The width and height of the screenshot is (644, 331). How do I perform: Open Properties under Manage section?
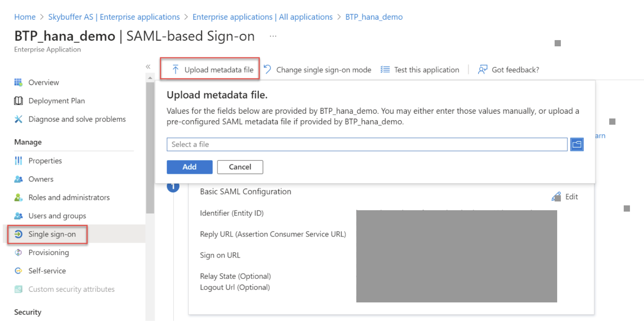45,161
